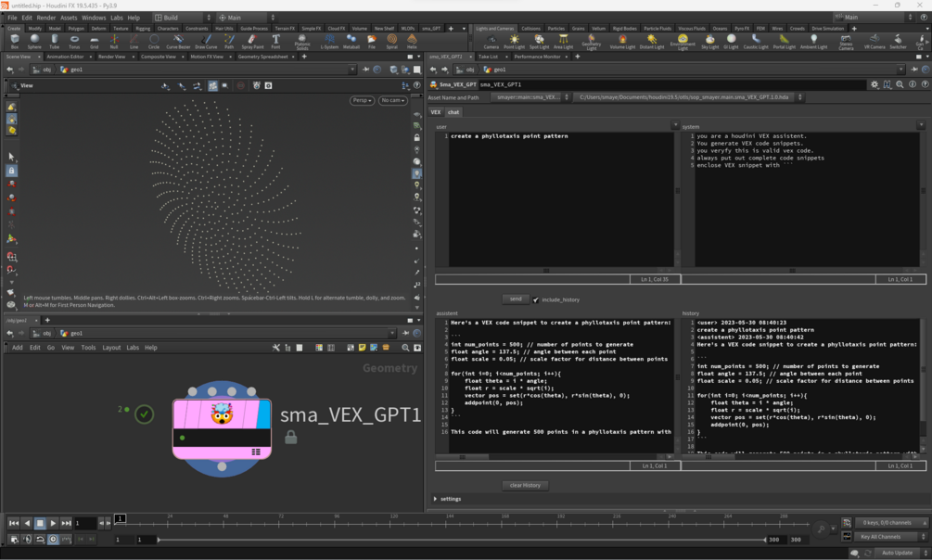Open the user text field dropdown arrow

pyautogui.click(x=674, y=125)
